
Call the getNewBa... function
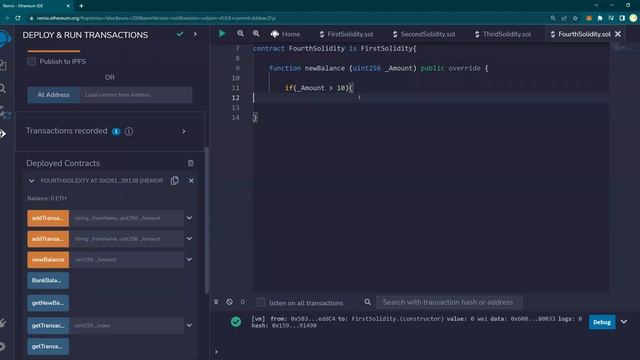[x=48, y=303]
